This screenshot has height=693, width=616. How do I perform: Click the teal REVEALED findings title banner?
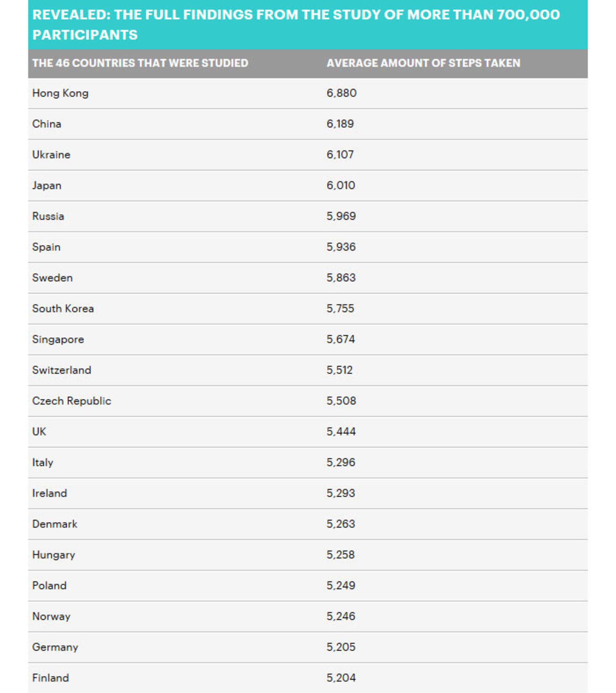[308, 24]
